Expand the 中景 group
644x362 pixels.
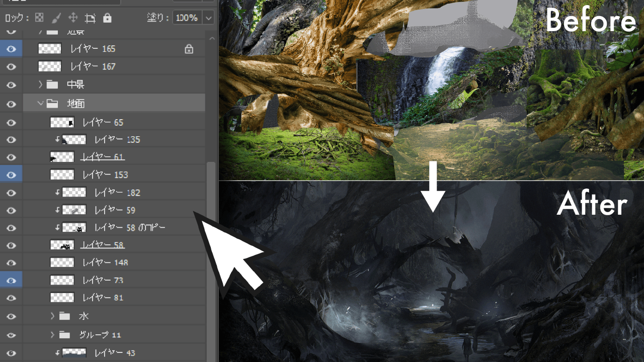click(40, 84)
